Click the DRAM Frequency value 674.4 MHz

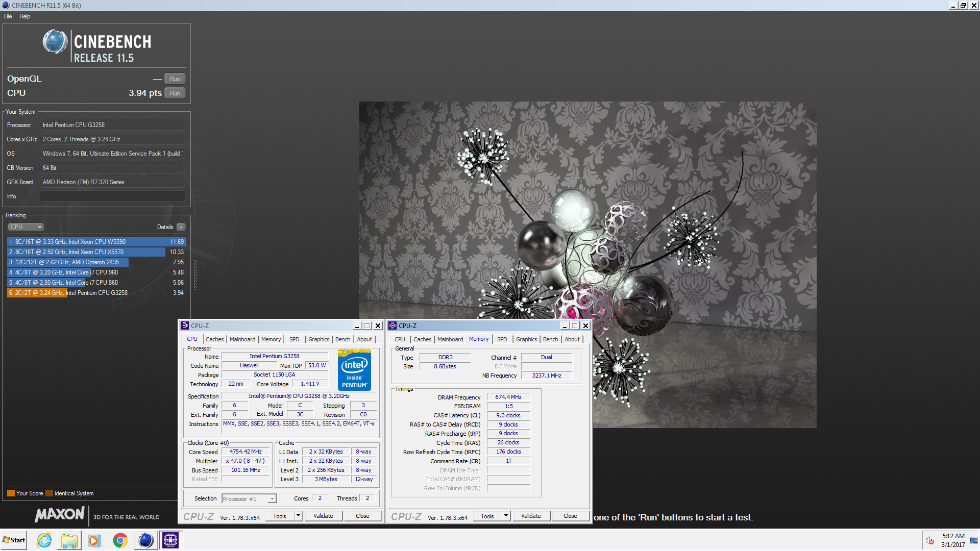[508, 397]
